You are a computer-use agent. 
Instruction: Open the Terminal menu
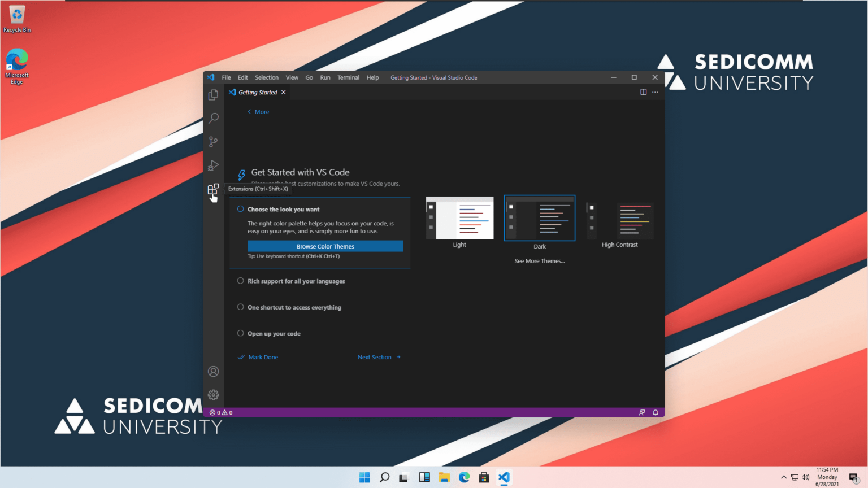[x=349, y=77]
